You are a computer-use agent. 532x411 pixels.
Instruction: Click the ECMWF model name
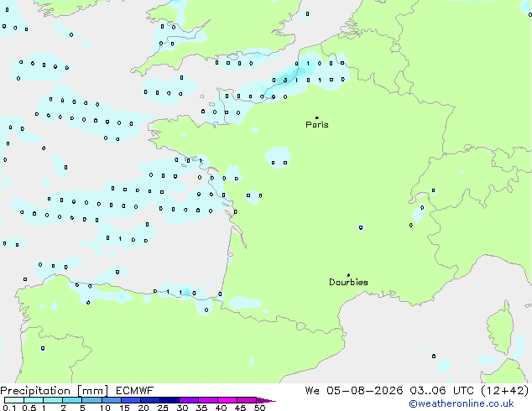pyautogui.click(x=135, y=391)
